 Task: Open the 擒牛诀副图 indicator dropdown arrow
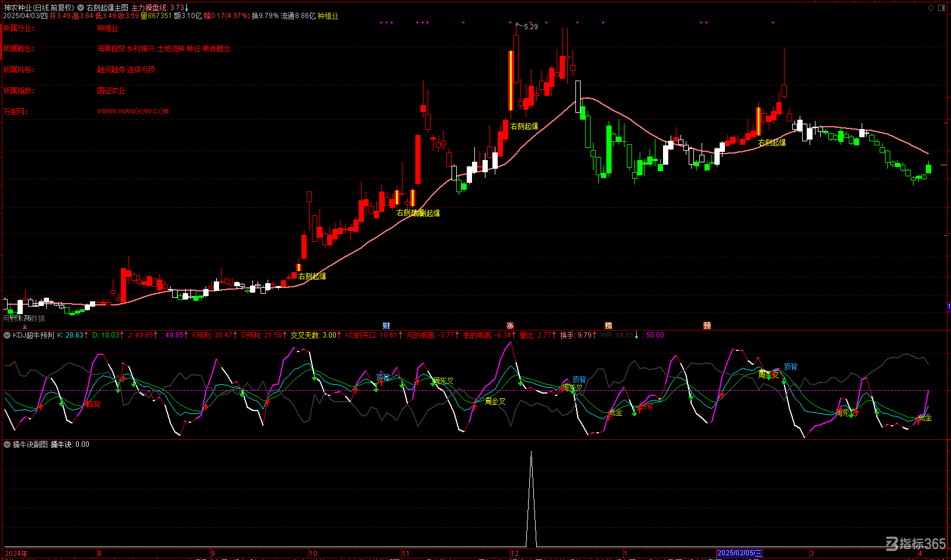point(7,444)
